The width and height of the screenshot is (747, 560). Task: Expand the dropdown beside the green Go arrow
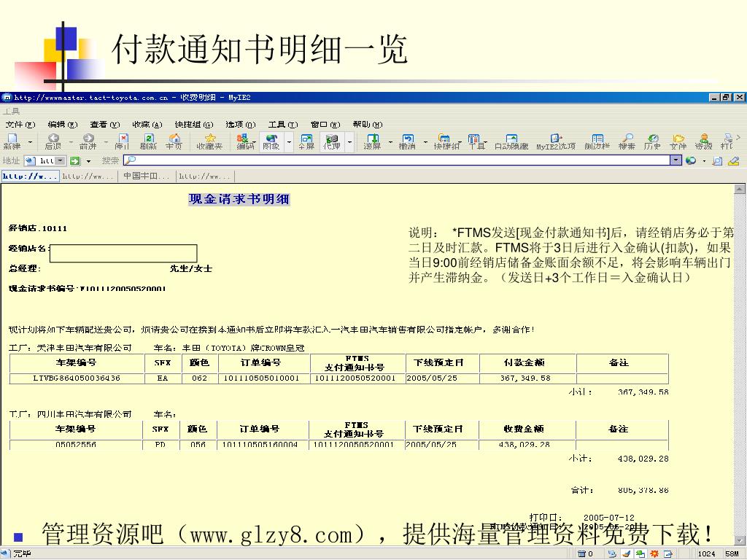[88, 161]
